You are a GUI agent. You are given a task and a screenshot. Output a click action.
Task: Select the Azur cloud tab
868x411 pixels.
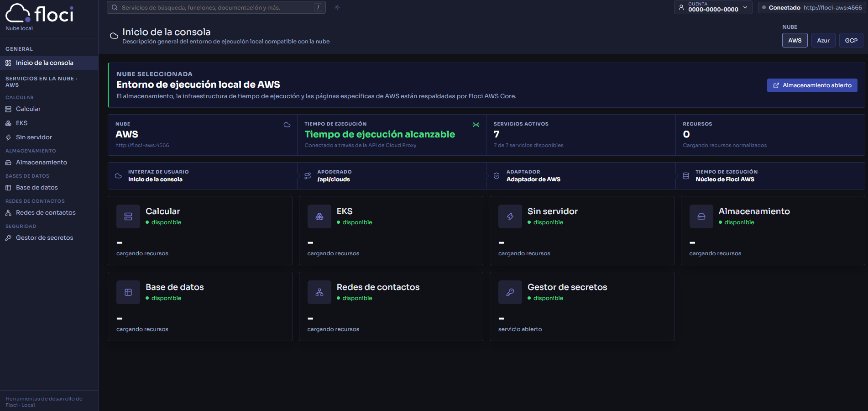pyautogui.click(x=823, y=40)
